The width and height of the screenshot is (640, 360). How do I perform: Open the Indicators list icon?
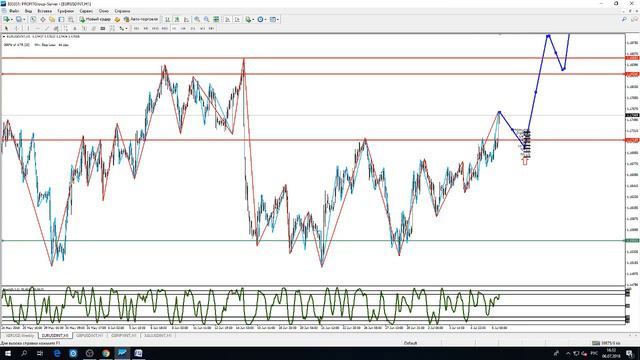pos(248,19)
